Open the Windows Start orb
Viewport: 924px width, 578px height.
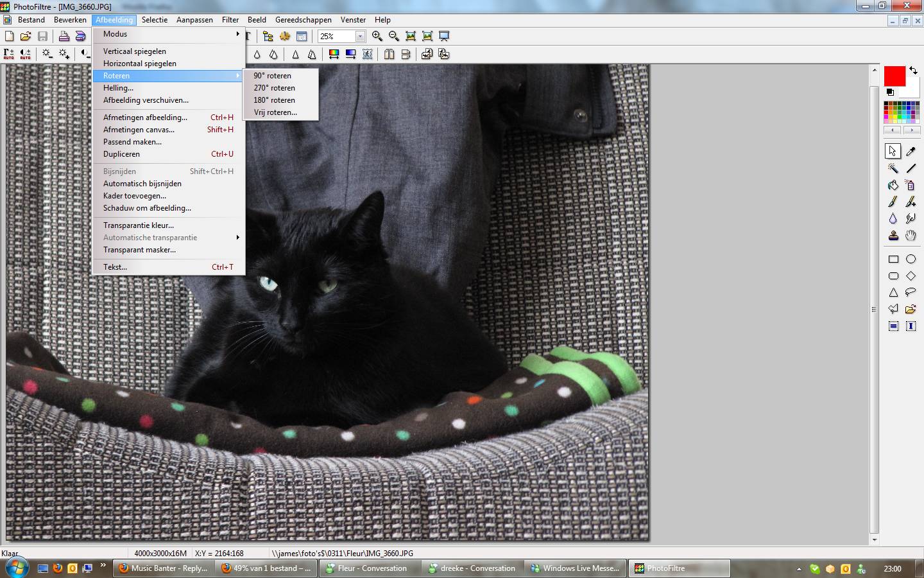16,568
